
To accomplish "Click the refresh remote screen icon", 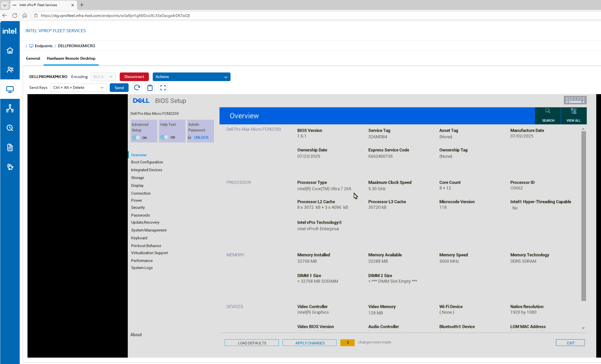I will click(x=137, y=88).
